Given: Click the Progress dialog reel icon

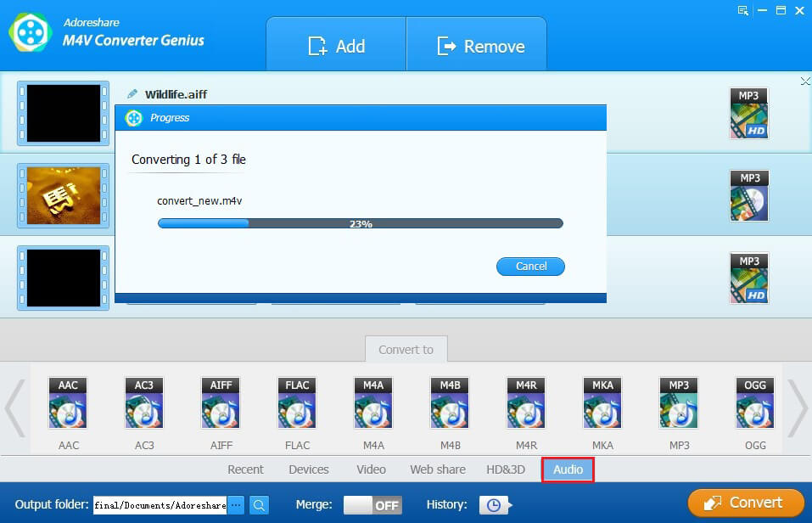Looking at the screenshot, I should [133, 118].
